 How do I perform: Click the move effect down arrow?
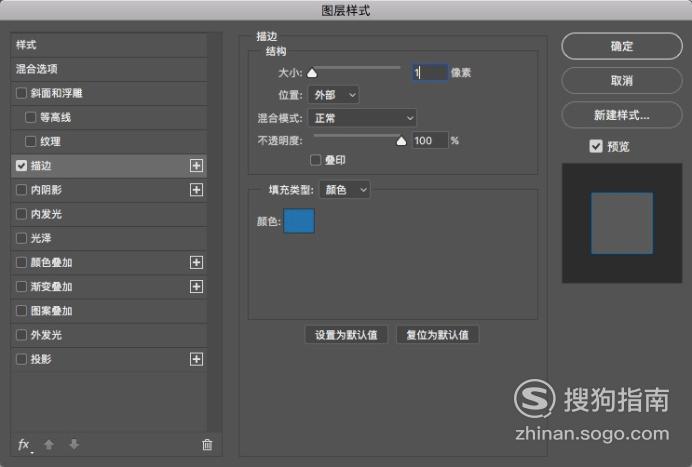coord(74,444)
